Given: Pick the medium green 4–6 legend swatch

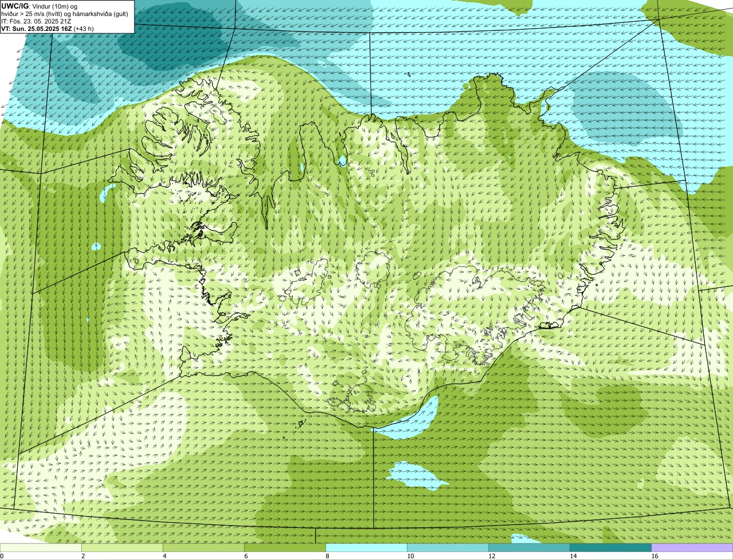Looking at the screenshot, I should 204,548.
